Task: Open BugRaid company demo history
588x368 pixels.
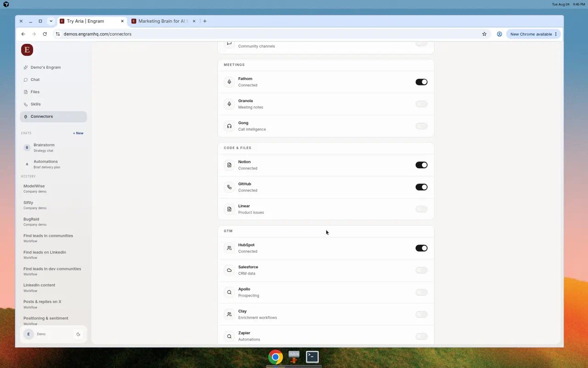Action: tap(53, 222)
